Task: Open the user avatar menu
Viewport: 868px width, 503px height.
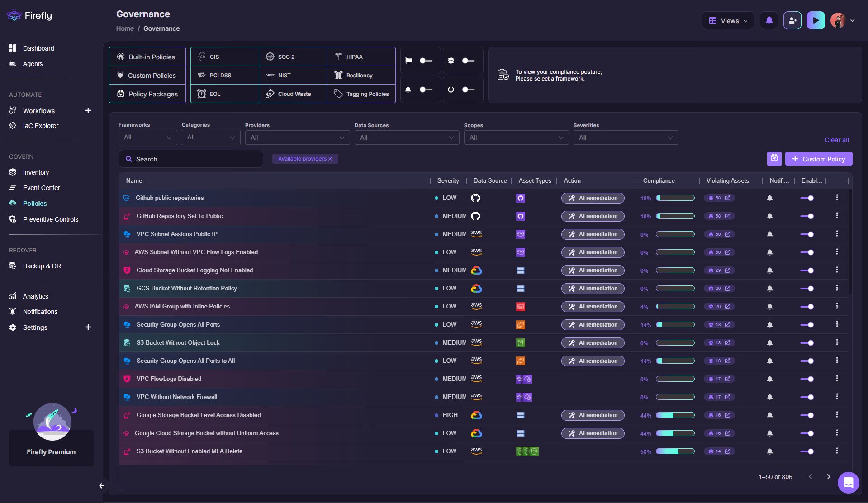Action: pyautogui.click(x=843, y=20)
